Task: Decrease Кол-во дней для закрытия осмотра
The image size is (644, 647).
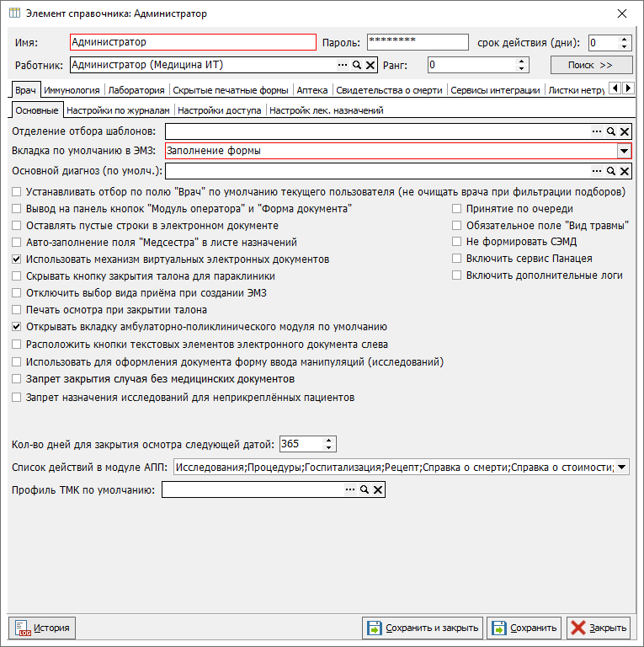Action: pos(328,447)
